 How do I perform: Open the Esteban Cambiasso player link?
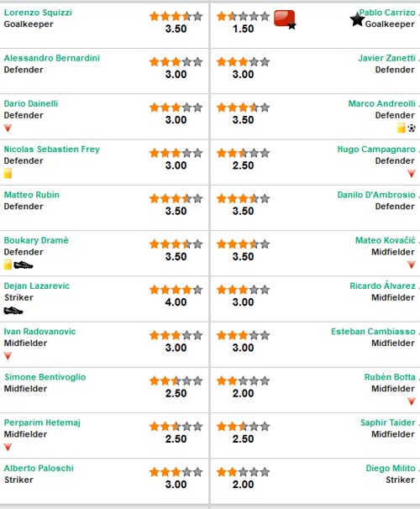coord(373,332)
